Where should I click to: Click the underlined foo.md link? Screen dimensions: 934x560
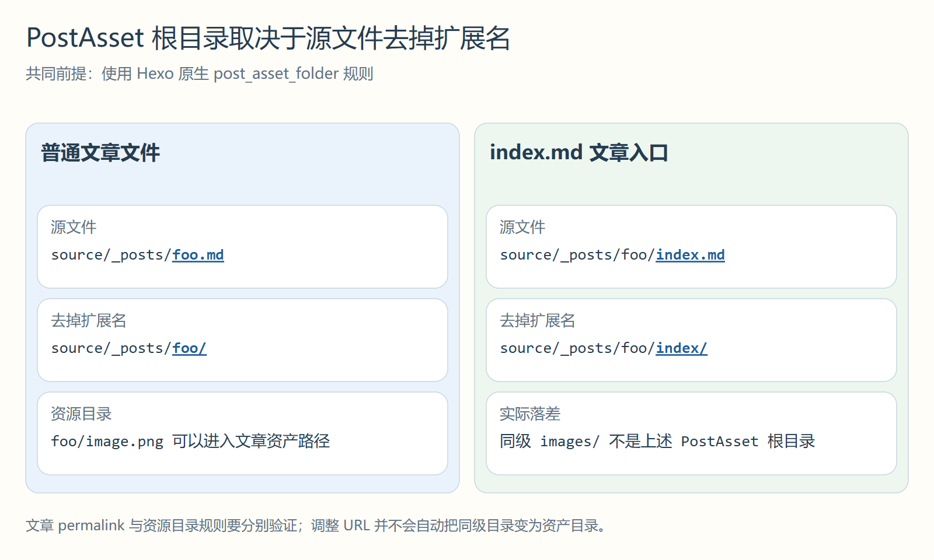[198, 255]
